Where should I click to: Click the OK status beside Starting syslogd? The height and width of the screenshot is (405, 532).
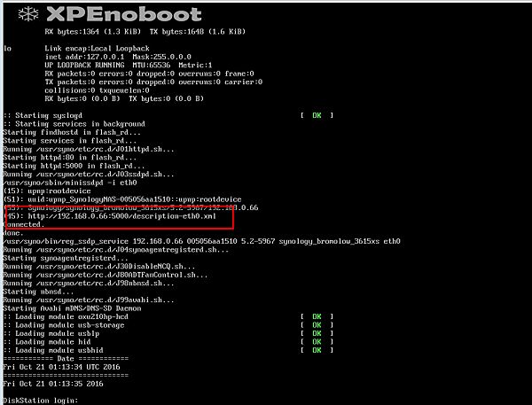click(317, 116)
